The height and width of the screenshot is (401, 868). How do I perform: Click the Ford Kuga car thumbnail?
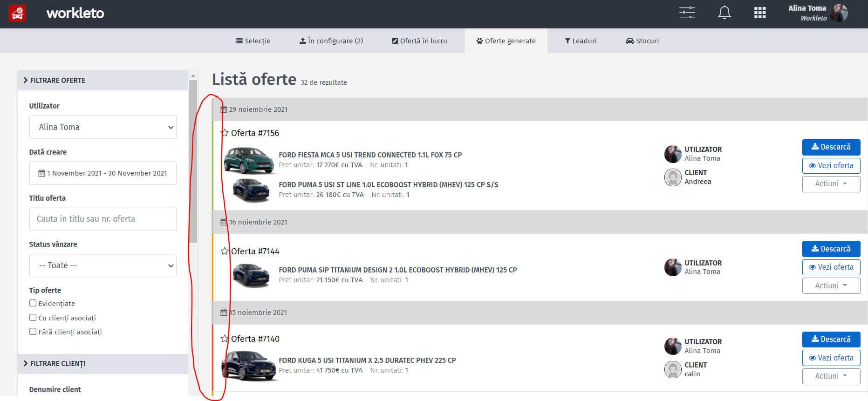(x=249, y=366)
